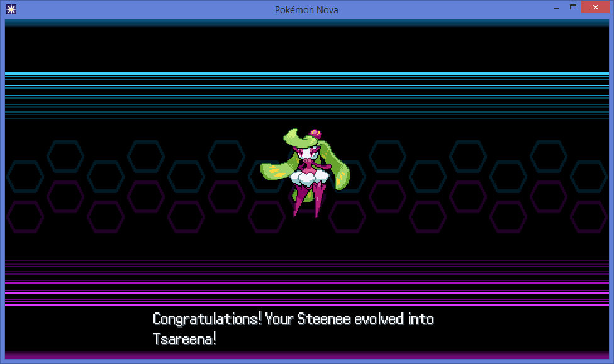Viewport: 614px width, 364px height.
Task: Click the evolution congratulations message text
Action: pyautogui.click(x=293, y=329)
